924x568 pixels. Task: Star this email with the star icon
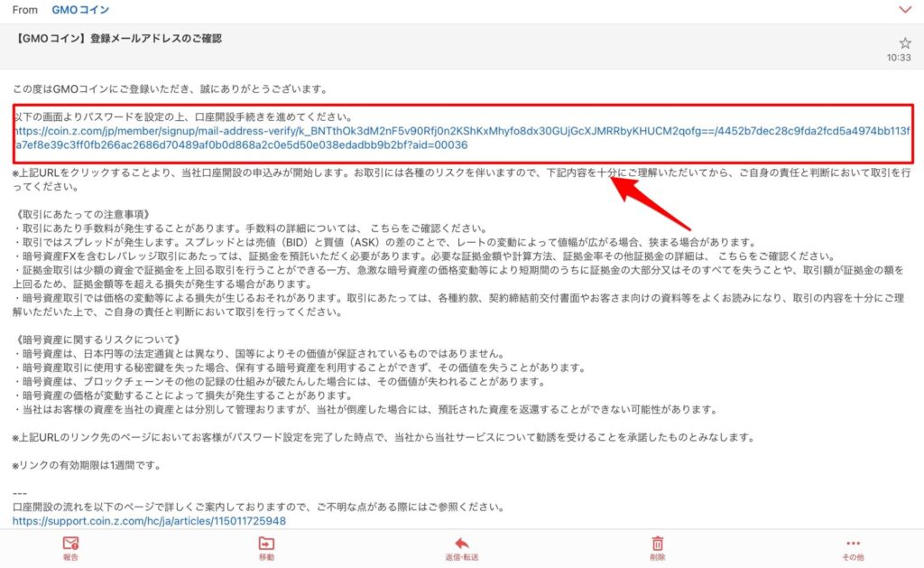905,43
